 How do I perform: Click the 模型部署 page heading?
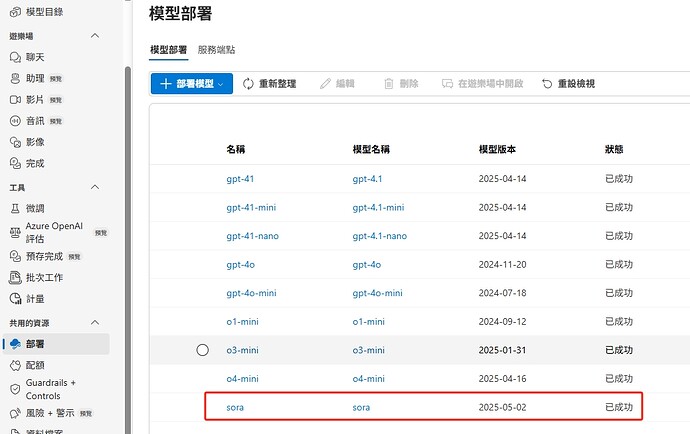pos(180,14)
